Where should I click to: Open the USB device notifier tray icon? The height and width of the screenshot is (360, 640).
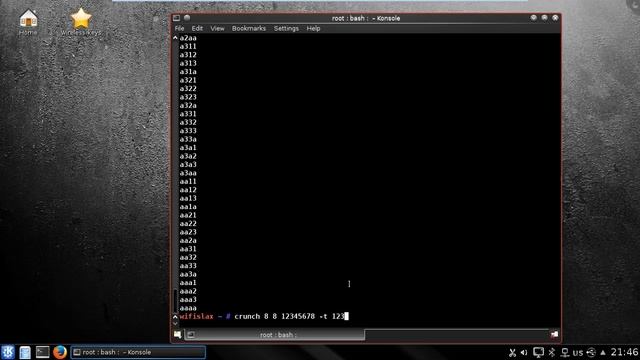tap(591, 353)
